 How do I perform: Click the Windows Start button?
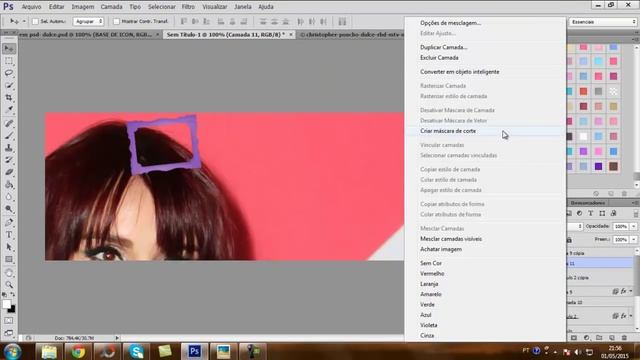tap(13, 351)
